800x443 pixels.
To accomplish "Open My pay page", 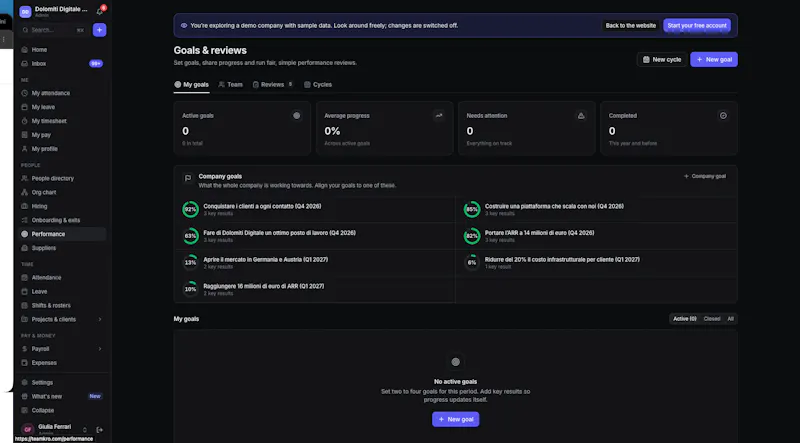I will click(x=62, y=135).
